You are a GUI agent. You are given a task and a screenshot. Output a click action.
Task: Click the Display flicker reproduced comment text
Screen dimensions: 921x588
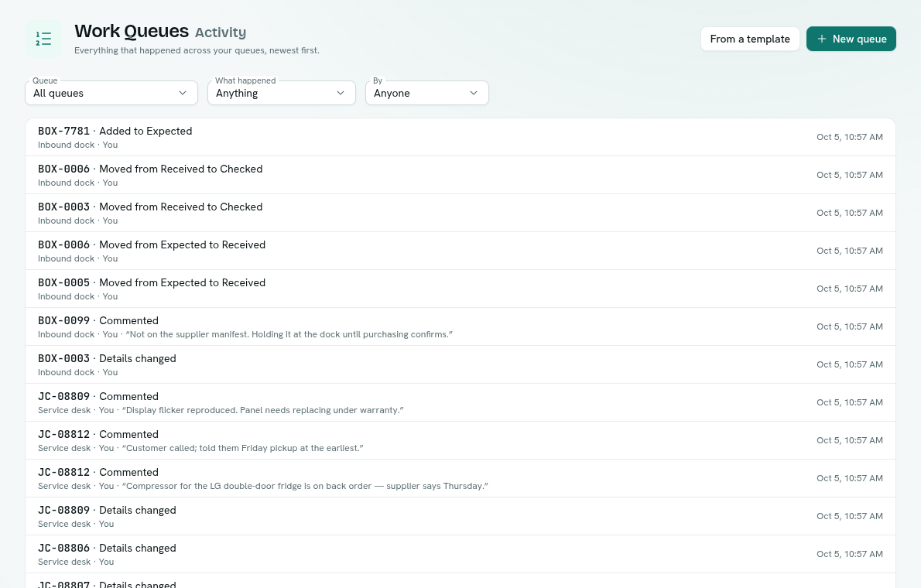click(262, 410)
